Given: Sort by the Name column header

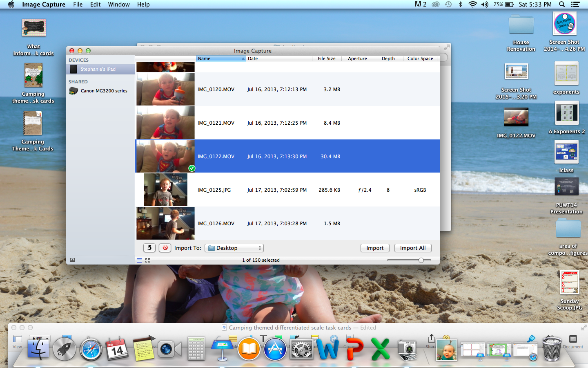Looking at the screenshot, I should click(221, 58).
